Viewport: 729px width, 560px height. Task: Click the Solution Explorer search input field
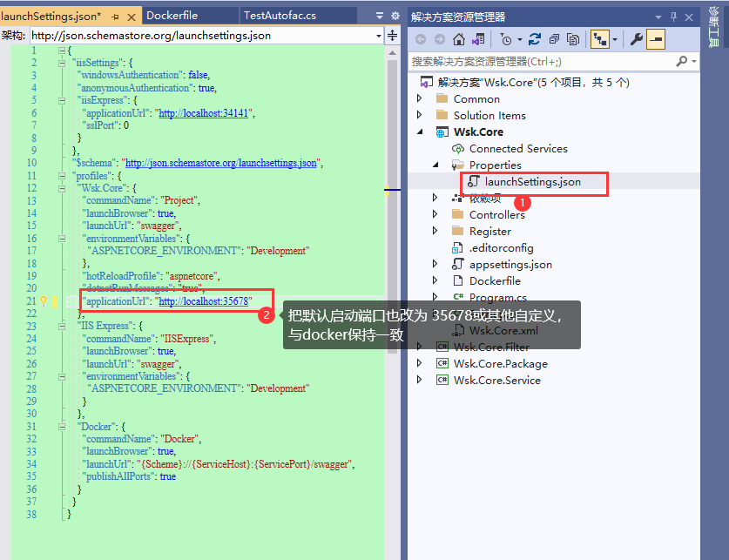point(542,61)
